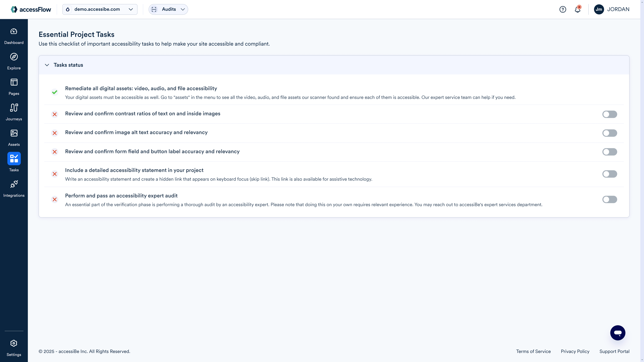Click the Settings label in sidebar

[14, 355]
